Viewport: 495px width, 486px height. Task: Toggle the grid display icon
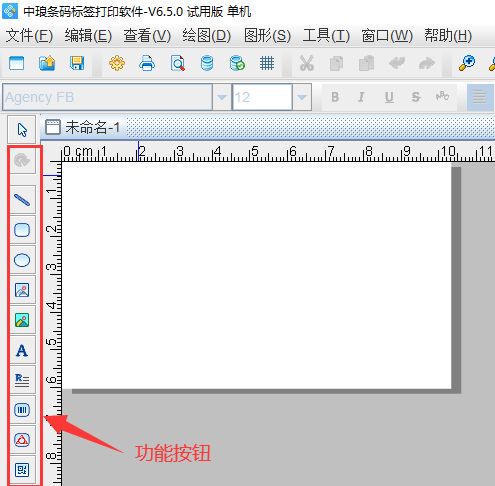[x=267, y=63]
